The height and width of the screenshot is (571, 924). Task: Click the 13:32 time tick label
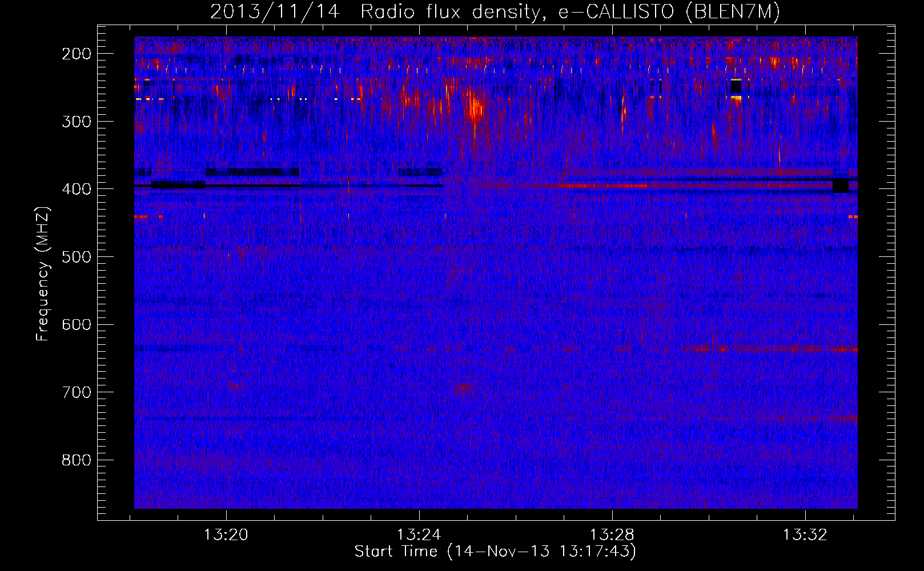[x=805, y=534]
